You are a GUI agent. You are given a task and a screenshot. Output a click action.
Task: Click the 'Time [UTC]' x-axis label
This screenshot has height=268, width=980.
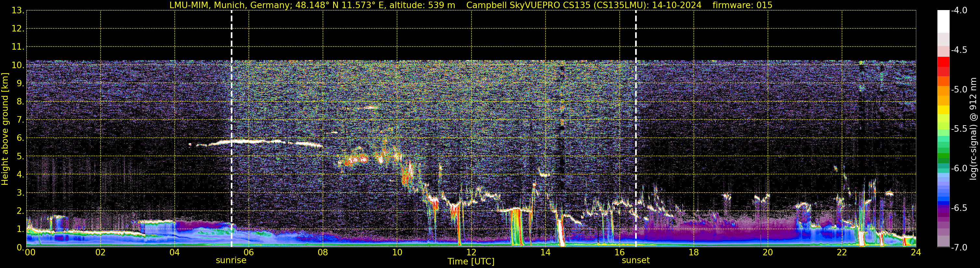(x=471, y=262)
